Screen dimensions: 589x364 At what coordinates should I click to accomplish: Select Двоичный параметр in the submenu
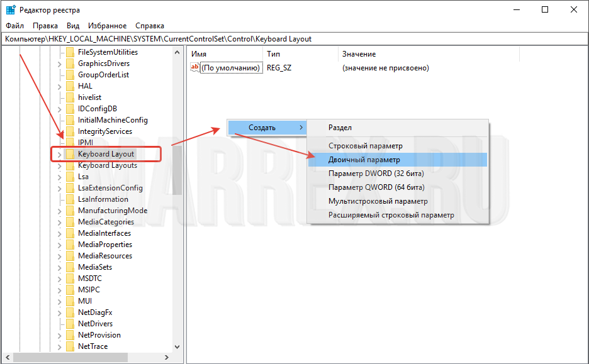[364, 160]
